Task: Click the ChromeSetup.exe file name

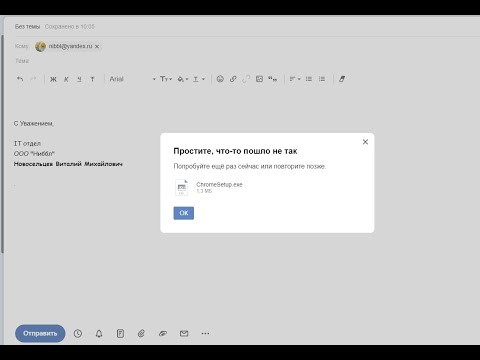Action: point(219,184)
